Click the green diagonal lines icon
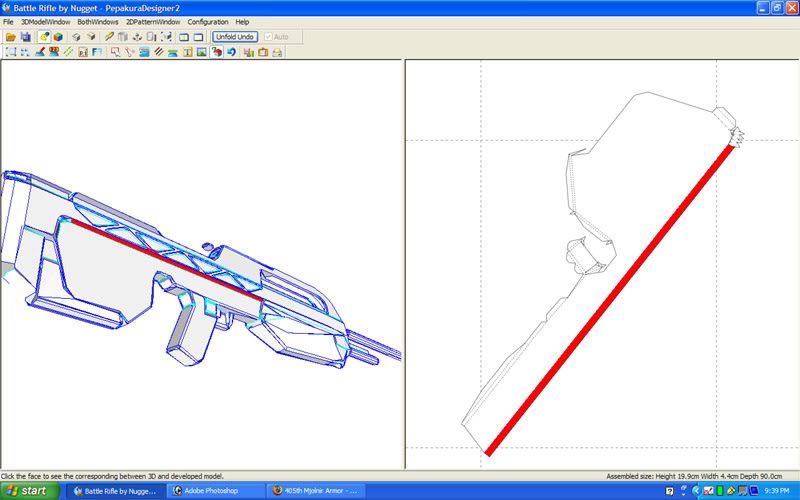Screen dimensions: 800x500 pyautogui.click(x=68, y=52)
